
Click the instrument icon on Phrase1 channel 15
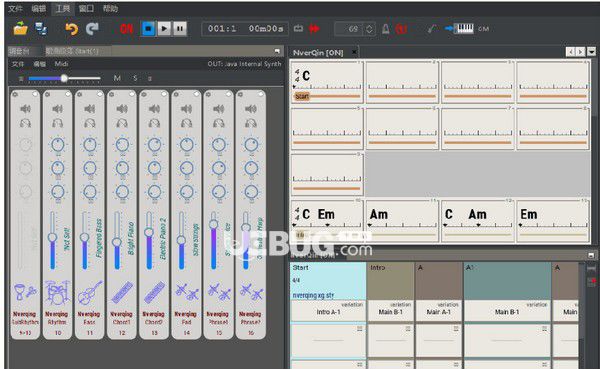point(219,292)
